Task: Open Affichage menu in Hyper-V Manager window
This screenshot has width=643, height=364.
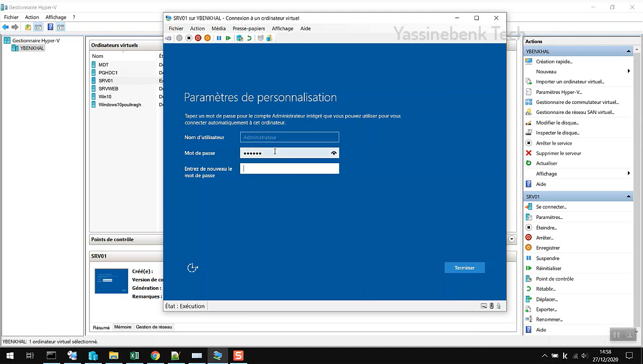Action: (56, 17)
